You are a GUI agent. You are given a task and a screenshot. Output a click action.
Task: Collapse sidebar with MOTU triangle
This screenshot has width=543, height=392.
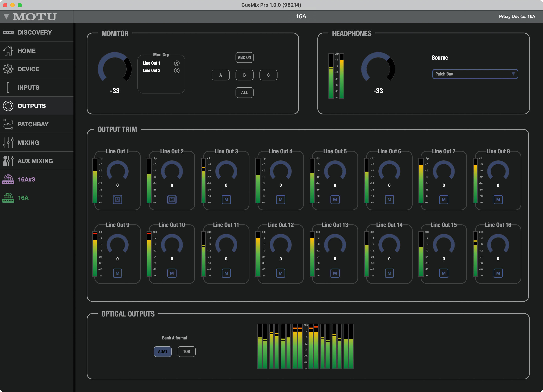(6, 17)
